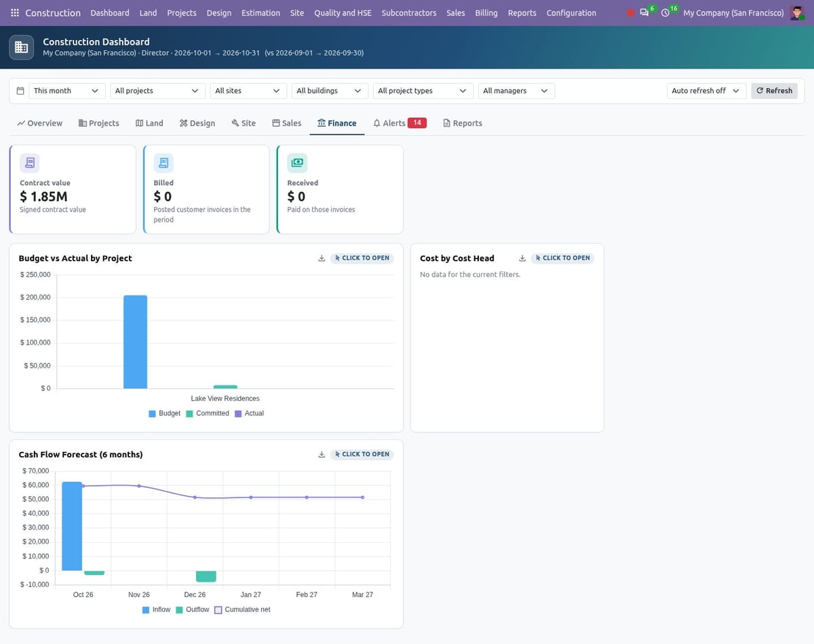The width and height of the screenshot is (814, 644).
Task: Switch to the Design dashboard tab
Action: pyautogui.click(x=197, y=124)
